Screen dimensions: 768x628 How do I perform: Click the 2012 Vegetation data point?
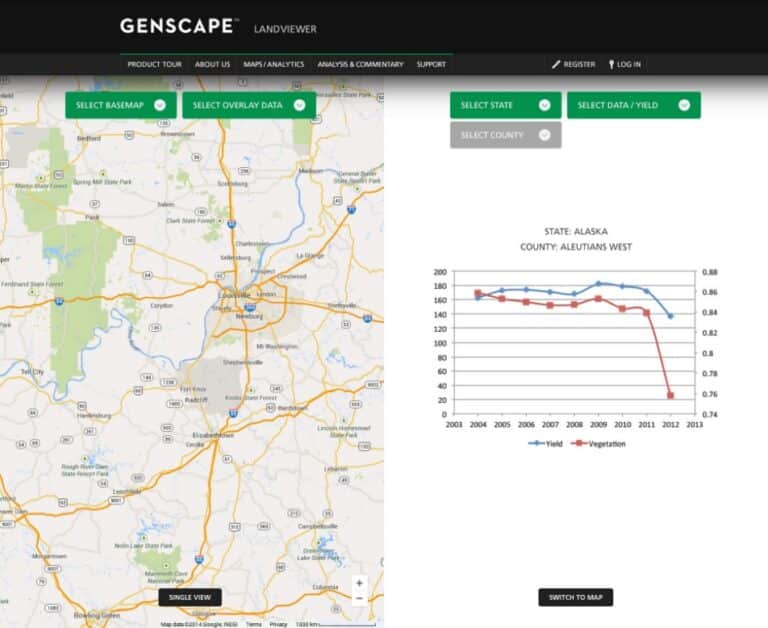[x=671, y=395]
